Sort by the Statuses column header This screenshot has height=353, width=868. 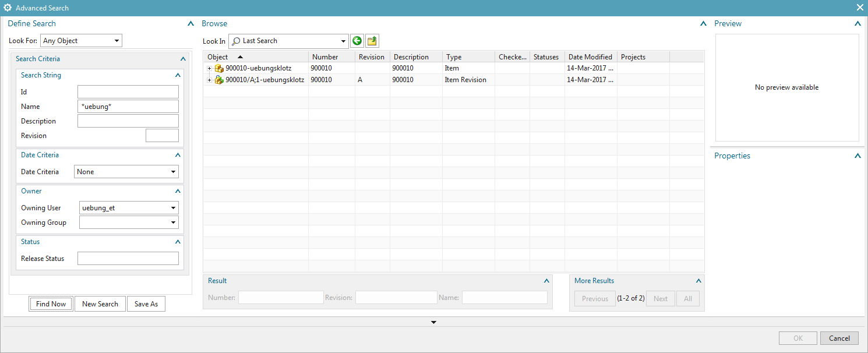point(548,57)
